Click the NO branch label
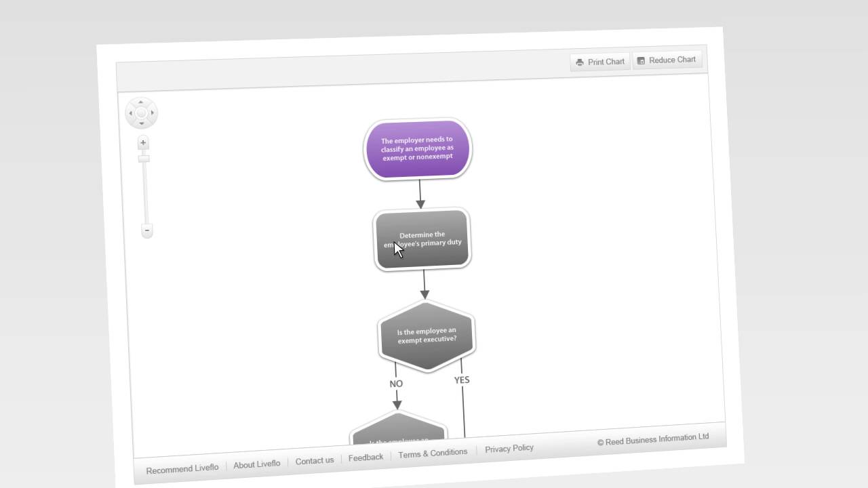 396,384
